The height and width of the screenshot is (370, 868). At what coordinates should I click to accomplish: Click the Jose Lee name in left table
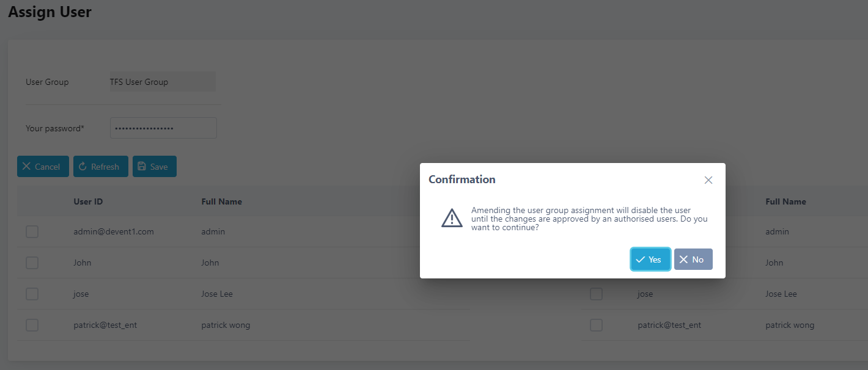(217, 294)
